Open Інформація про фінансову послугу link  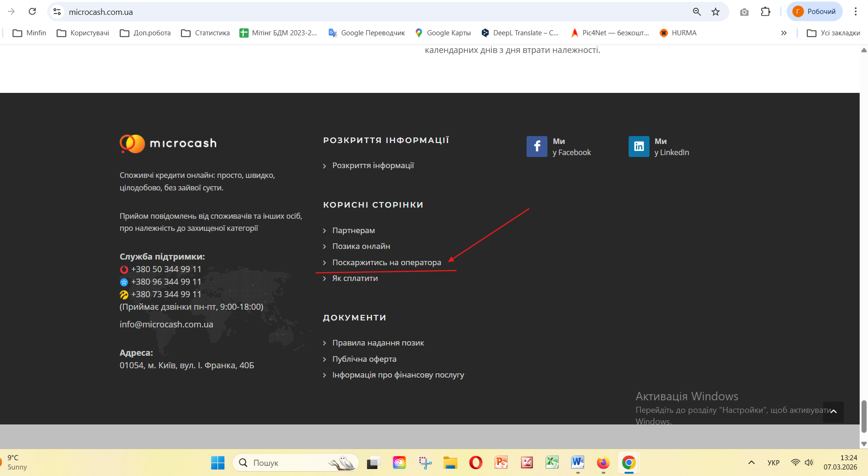point(398,375)
